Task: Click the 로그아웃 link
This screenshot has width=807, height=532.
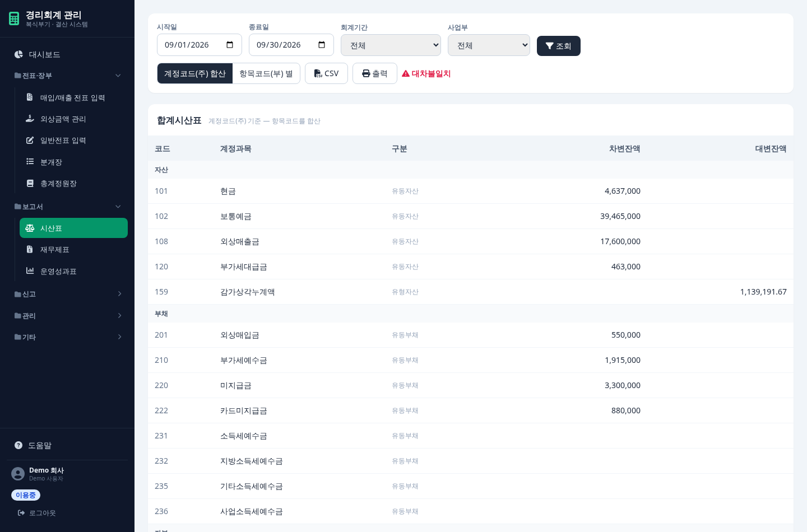Action: [37, 513]
